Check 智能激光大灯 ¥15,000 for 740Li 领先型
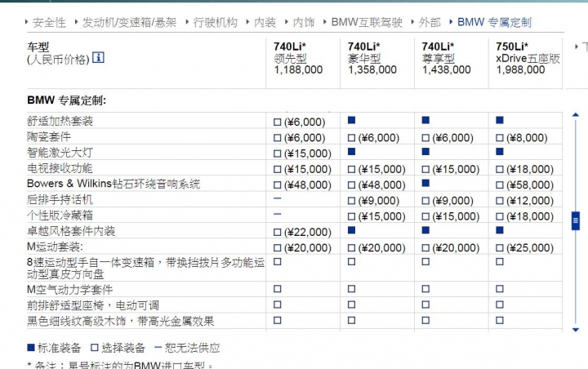This screenshot has height=369, width=588. click(278, 153)
